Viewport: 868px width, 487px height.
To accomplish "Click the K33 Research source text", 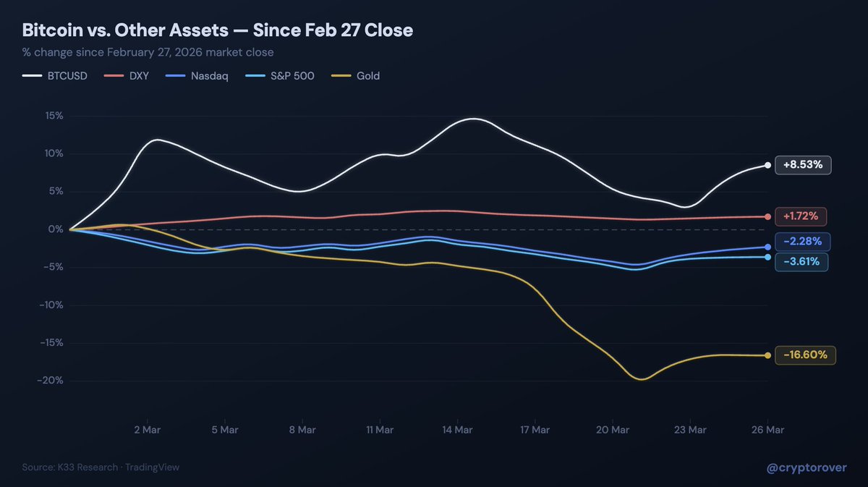I will [88, 467].
